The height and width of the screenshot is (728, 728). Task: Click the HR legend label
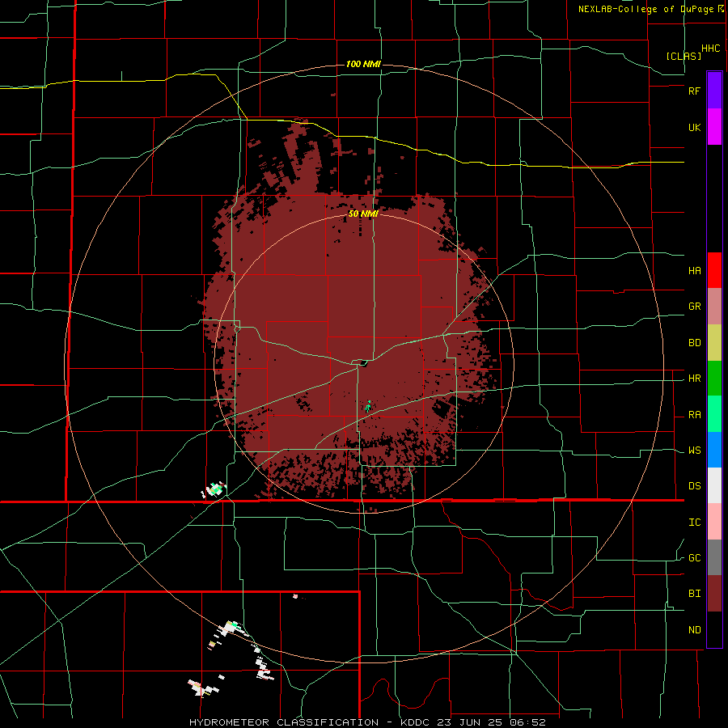694,379
